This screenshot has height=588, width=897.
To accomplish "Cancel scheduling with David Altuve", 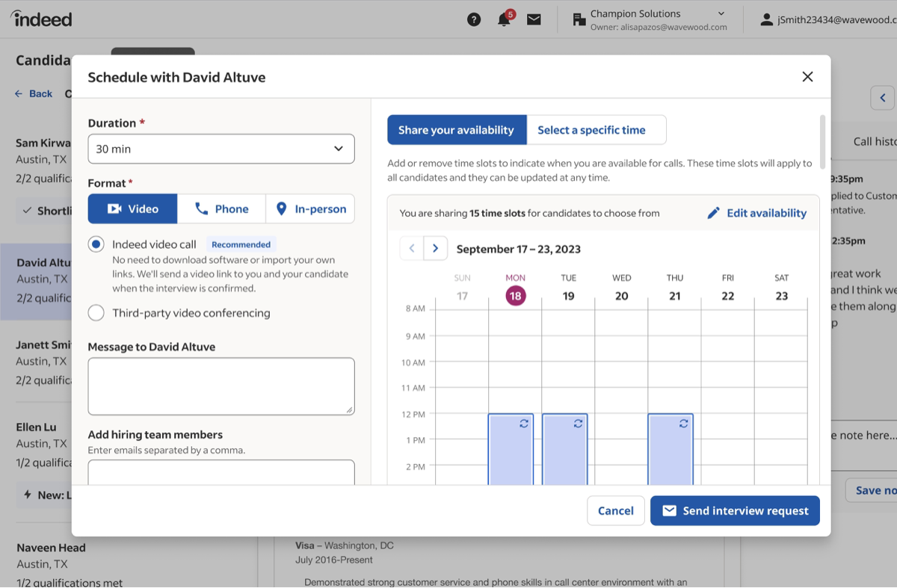I will point(615,510).
